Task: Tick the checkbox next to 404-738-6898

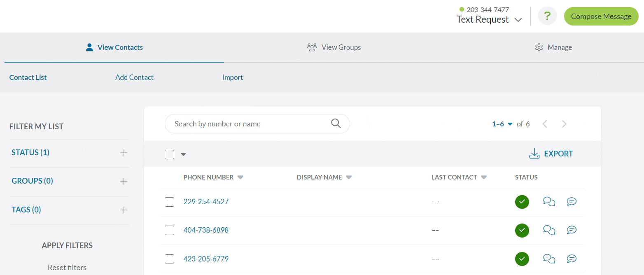Action: [x=169, y=230]
